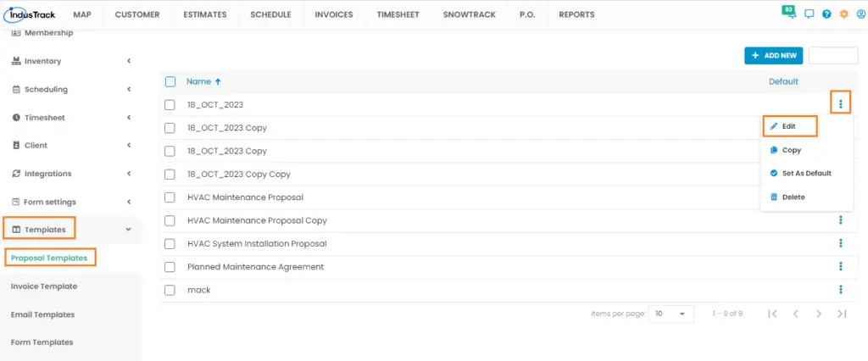This screenshot has width=868, height=361.
Task: Click the Name sort arrow icon
Action: click(218, 81)
